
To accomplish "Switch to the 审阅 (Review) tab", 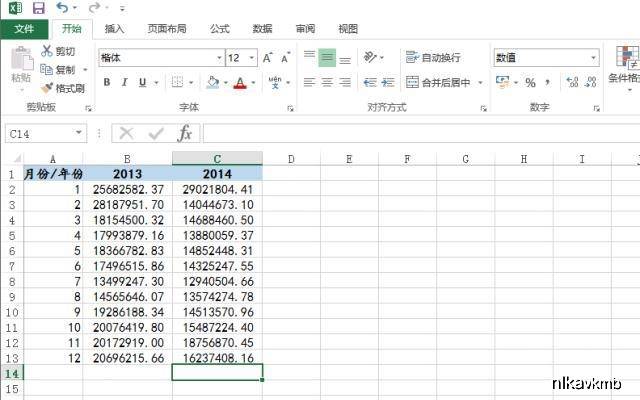I will click(x=305, y=29).
